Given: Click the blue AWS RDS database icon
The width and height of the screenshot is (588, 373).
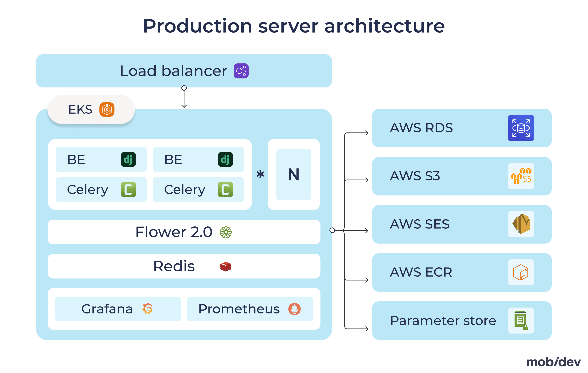Looking at the screenshot, I should tap(521, 128).
